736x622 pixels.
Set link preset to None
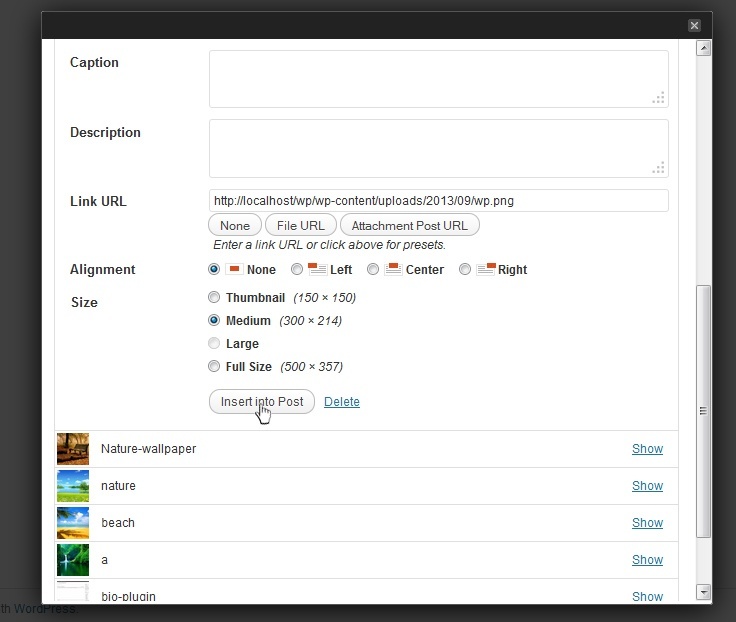(235, 225)
